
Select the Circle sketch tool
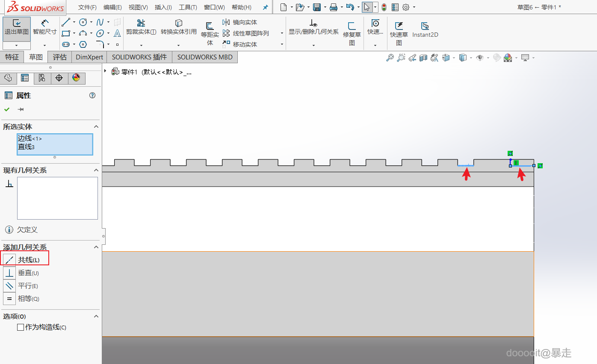pyautogui.click(x=83, y=22)
